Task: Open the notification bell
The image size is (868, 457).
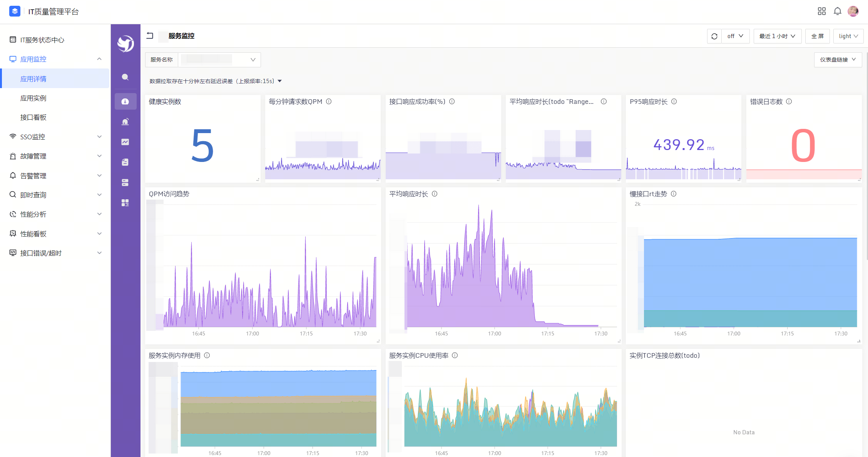Action: [x=838, y=11]
